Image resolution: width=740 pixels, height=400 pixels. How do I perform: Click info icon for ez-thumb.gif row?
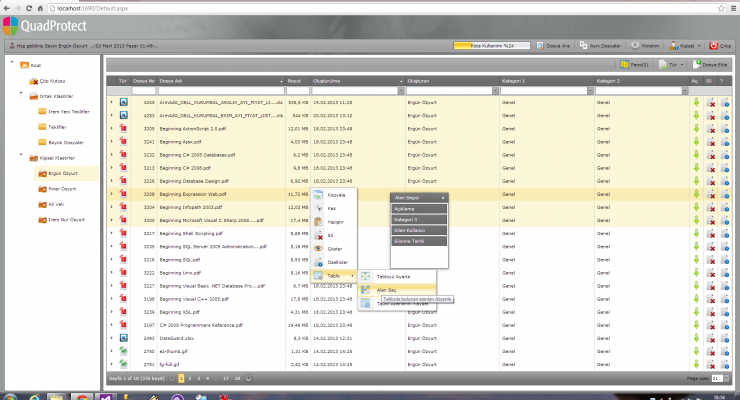click(725, 351)
